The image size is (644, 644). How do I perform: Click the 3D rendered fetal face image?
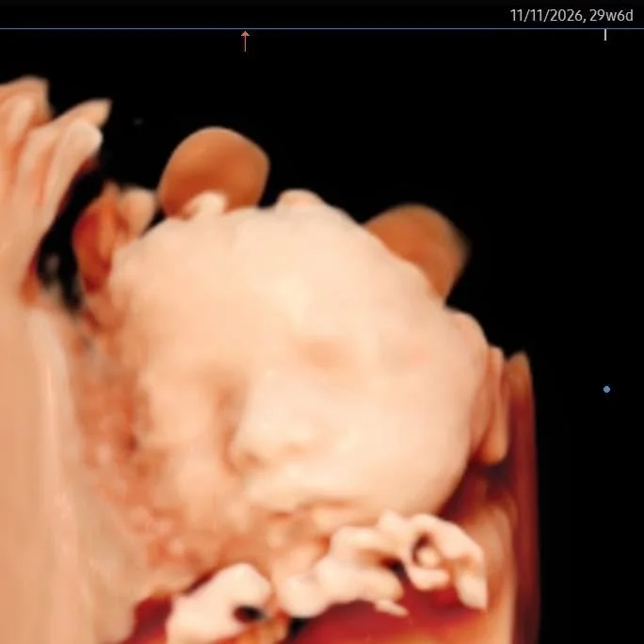tap(269, 358)
